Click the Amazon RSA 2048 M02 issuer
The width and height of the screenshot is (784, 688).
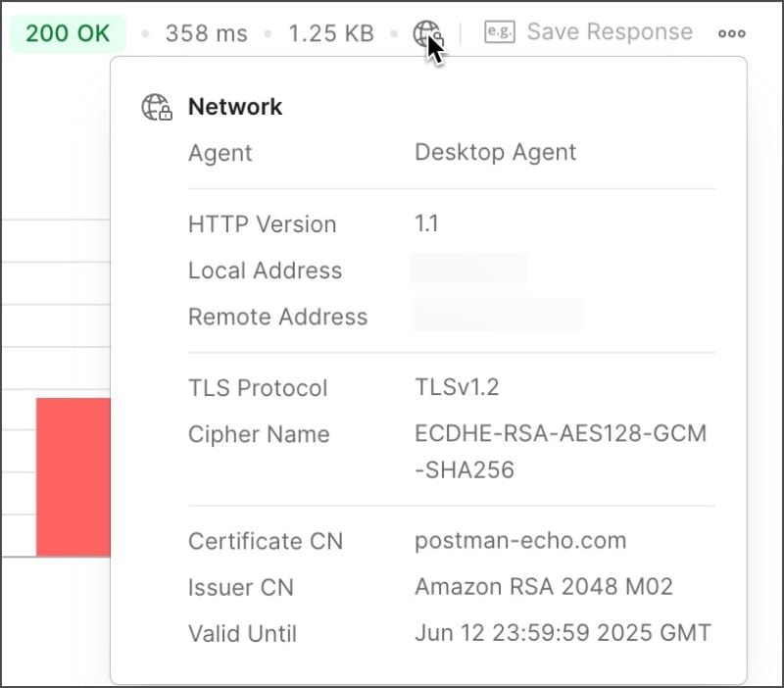point(544,586)
